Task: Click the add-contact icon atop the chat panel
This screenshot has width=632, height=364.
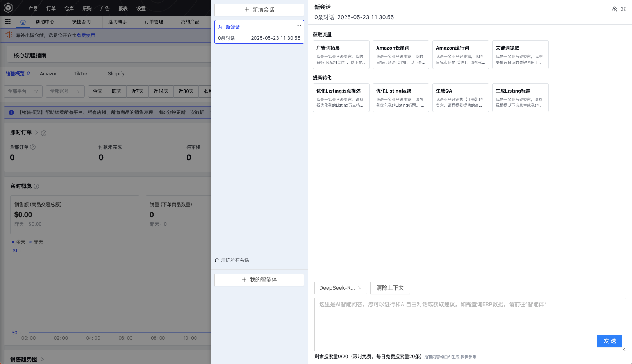Action: coord(614,9)
